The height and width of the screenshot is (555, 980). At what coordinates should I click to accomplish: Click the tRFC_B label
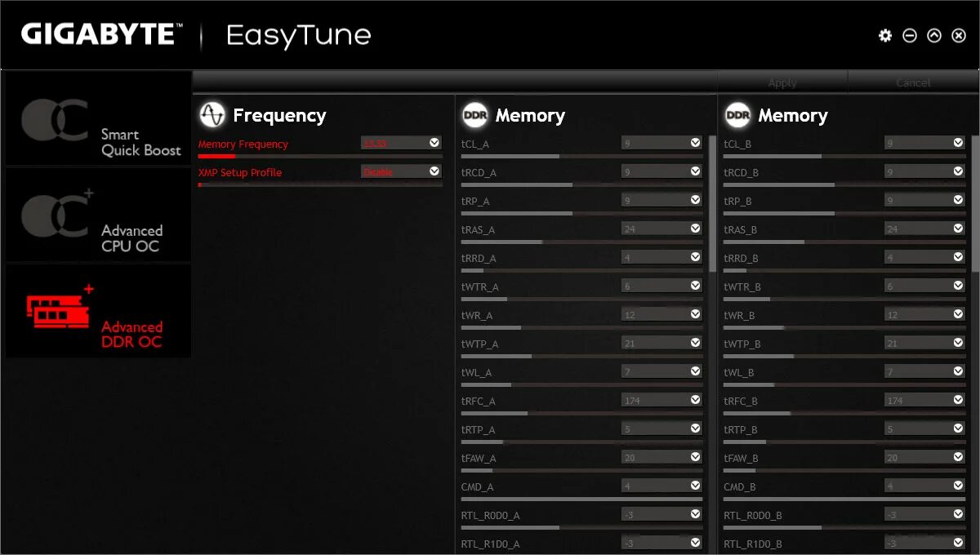tap(741, 401)
